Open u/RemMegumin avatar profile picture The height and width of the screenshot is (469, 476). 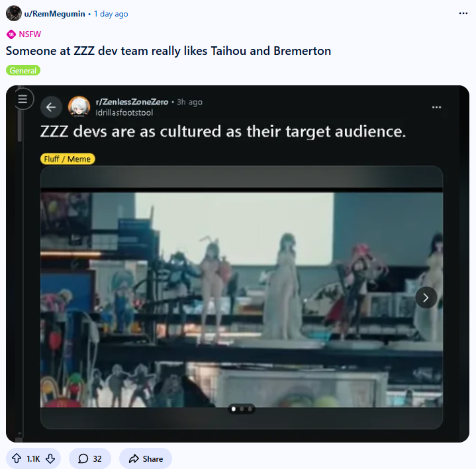14,13
